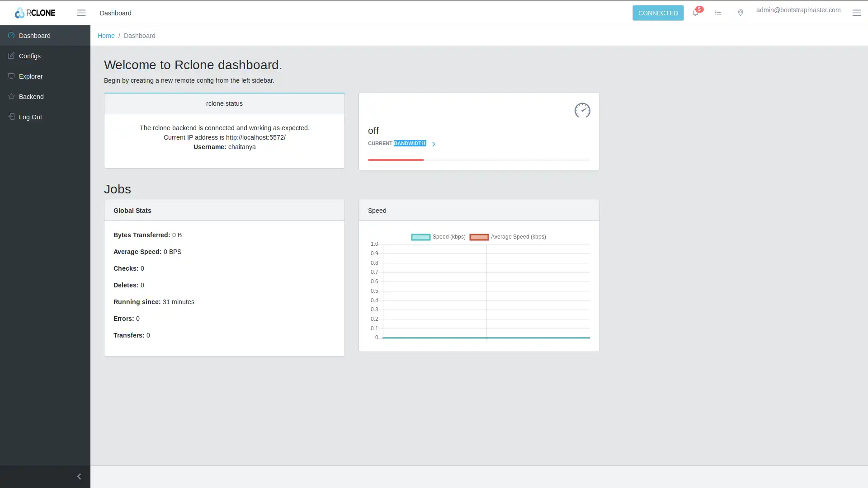Click the admin email address text
Image resolution: width=868 pixels, height=488 pixels.
click(798, 9)
